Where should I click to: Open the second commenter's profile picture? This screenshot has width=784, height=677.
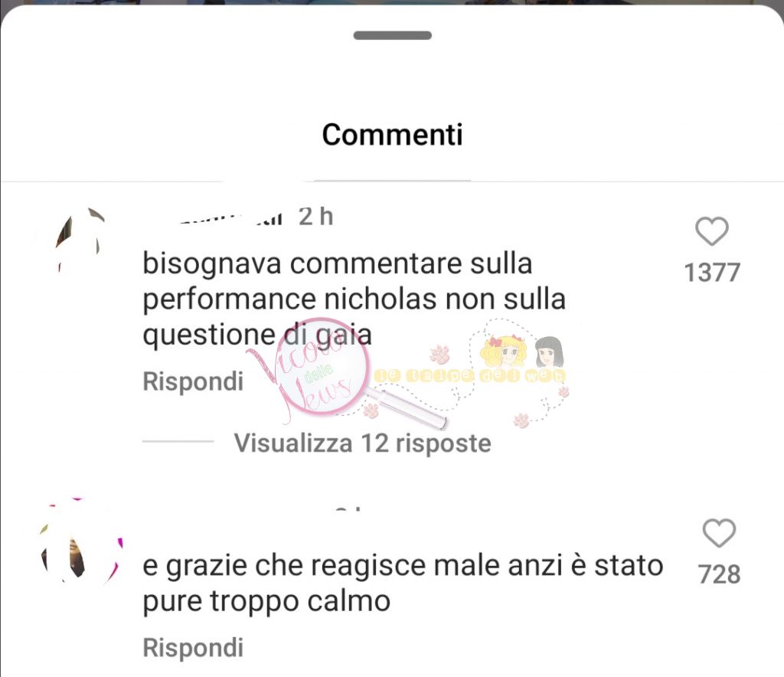tap(81, 540)
